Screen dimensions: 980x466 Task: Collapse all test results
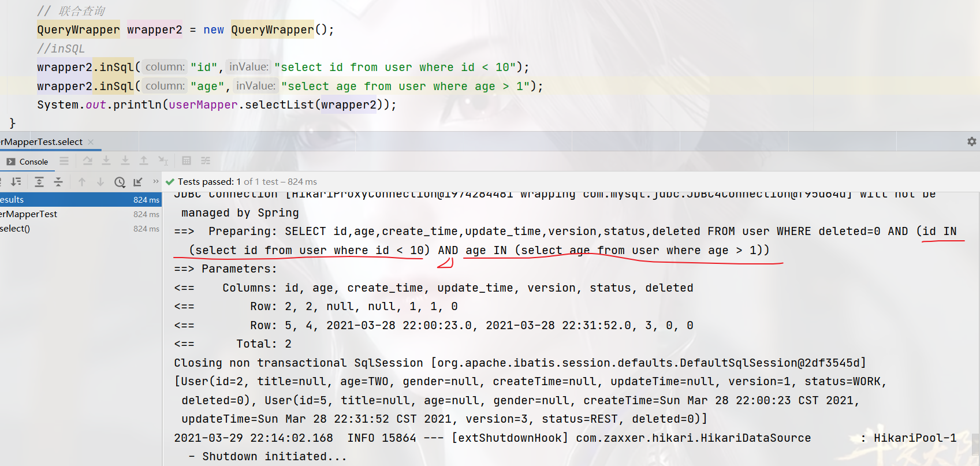[x=58, y=182]
